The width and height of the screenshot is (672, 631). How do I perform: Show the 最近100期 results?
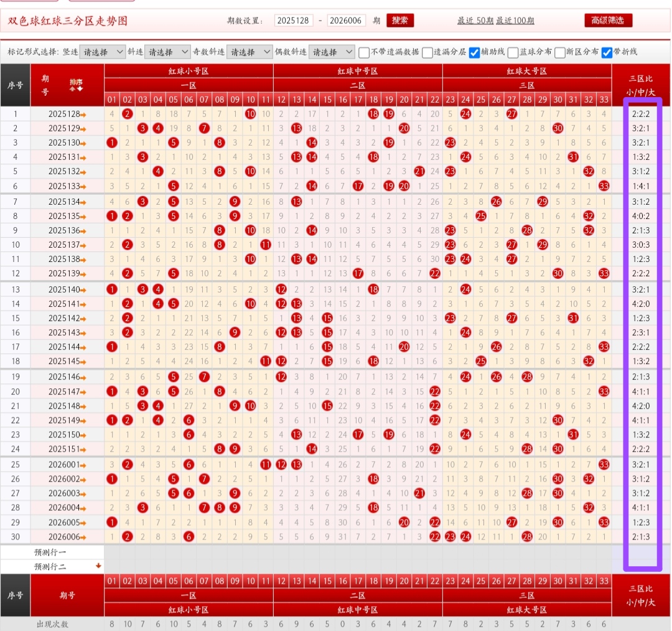click(x=515, y=21)
